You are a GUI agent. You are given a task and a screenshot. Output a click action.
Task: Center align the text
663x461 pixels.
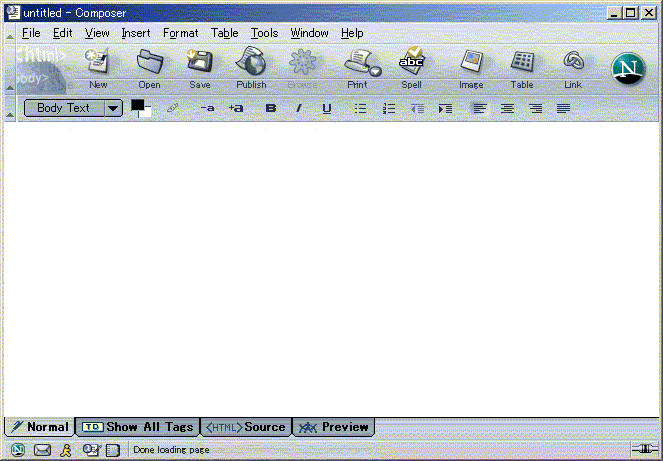coord(507,109)
